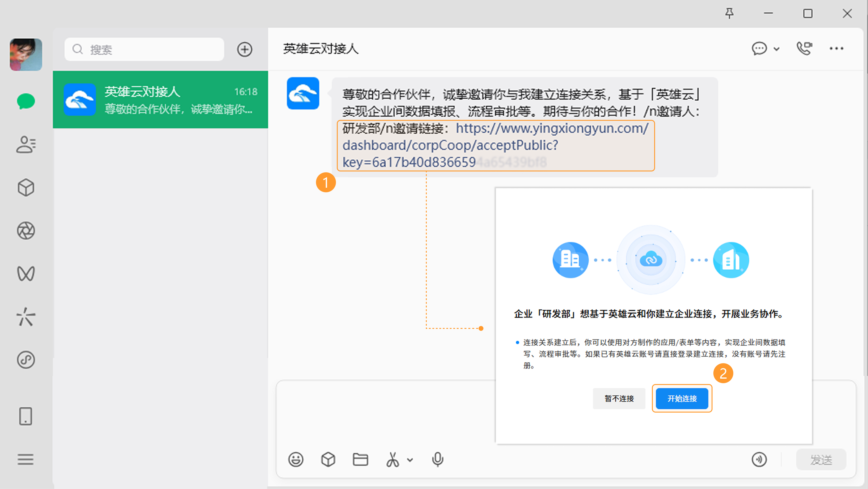
Task: Open the send-file folder icon
Action: (x=360, y=459)
